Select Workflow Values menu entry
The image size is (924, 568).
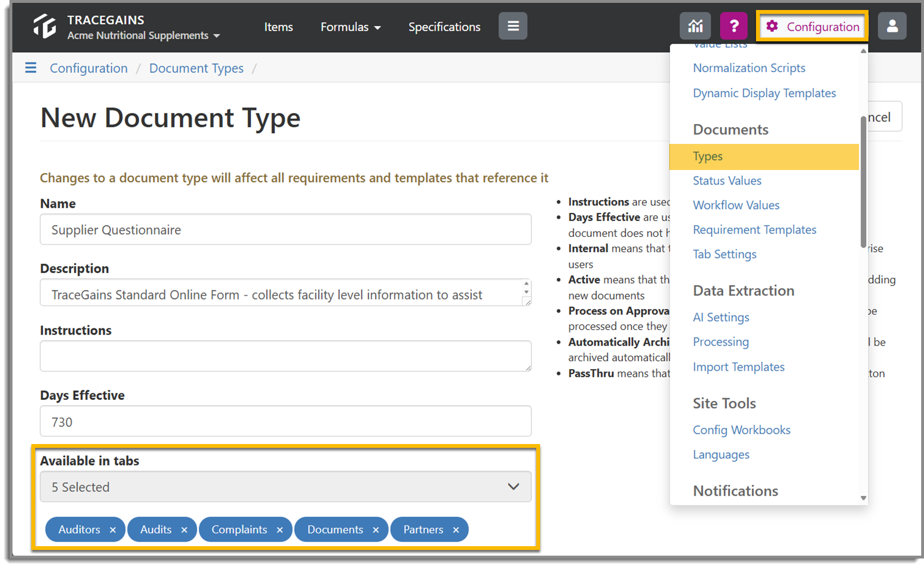click(x=736, y=205)
